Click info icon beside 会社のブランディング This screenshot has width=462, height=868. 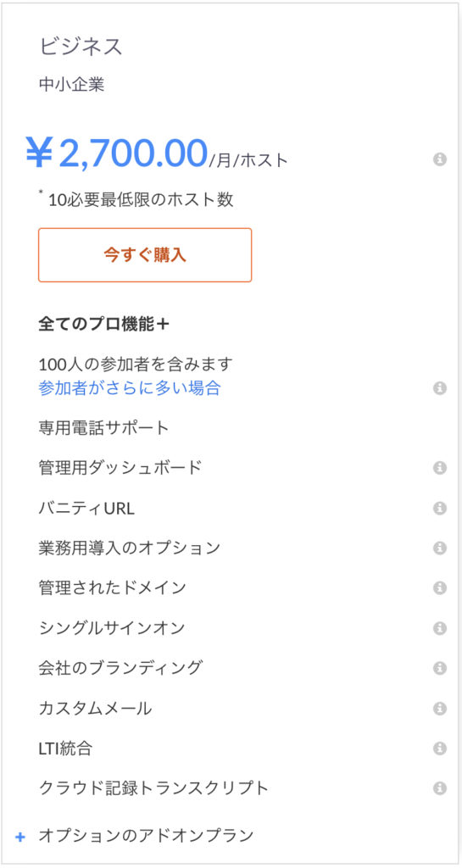pos(440,668)
